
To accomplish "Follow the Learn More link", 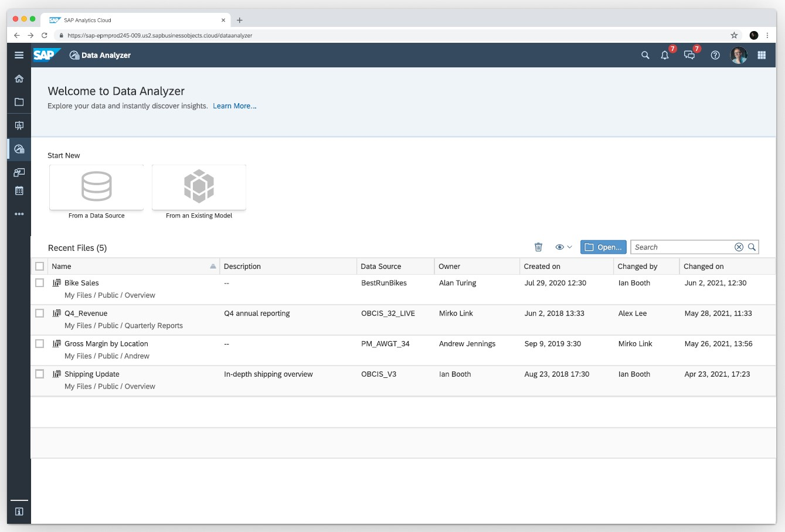I will (235, 106).
